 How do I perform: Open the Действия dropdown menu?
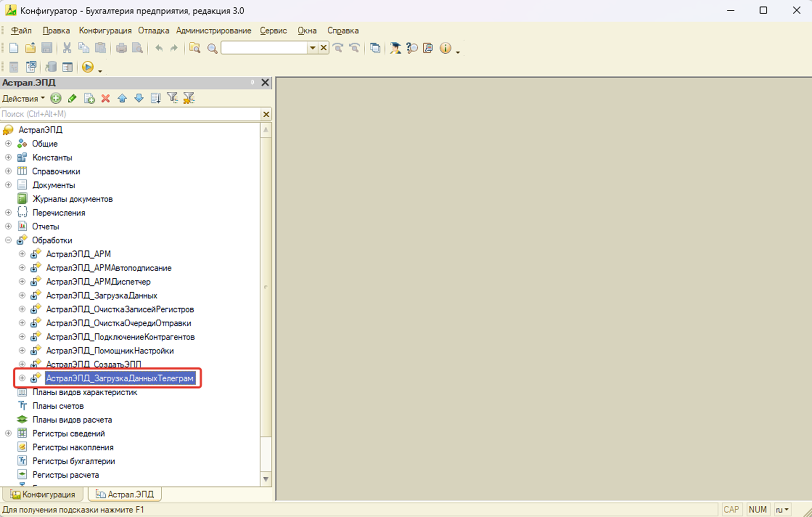click(x=23, y=98)
